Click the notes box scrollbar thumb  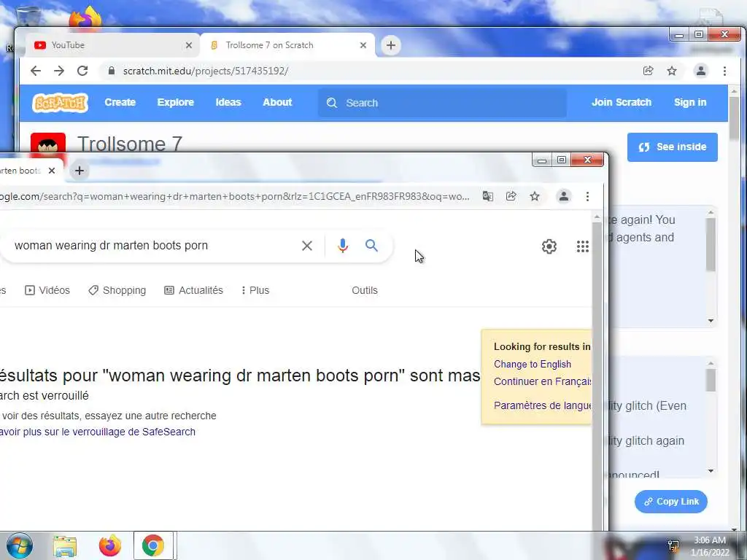[x=711, y=380]
